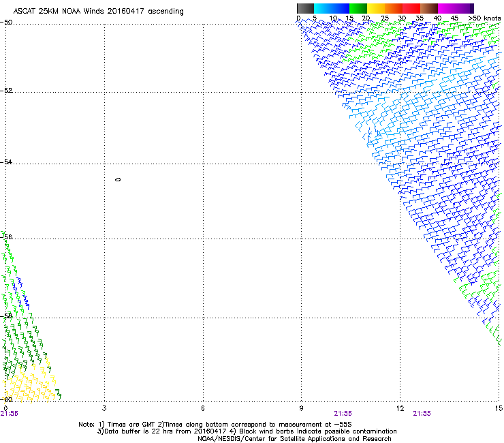Click the 'NOAA/NESDIS/Center for Satellite Applications and Research' credit
The height and width of the screenshot is (443, 504).
[294, 439]
